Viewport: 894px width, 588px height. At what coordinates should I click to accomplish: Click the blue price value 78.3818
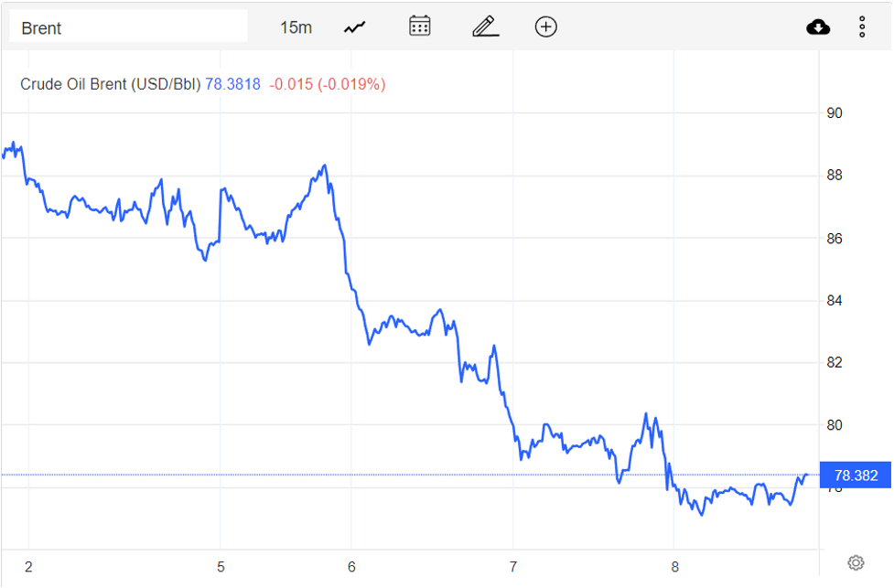[235, 83]
